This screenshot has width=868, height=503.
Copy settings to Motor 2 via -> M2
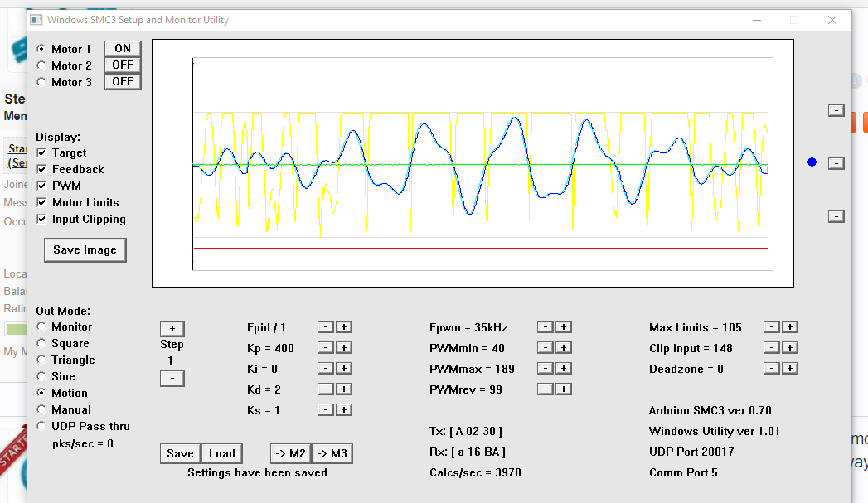click(x=290, y=453)
